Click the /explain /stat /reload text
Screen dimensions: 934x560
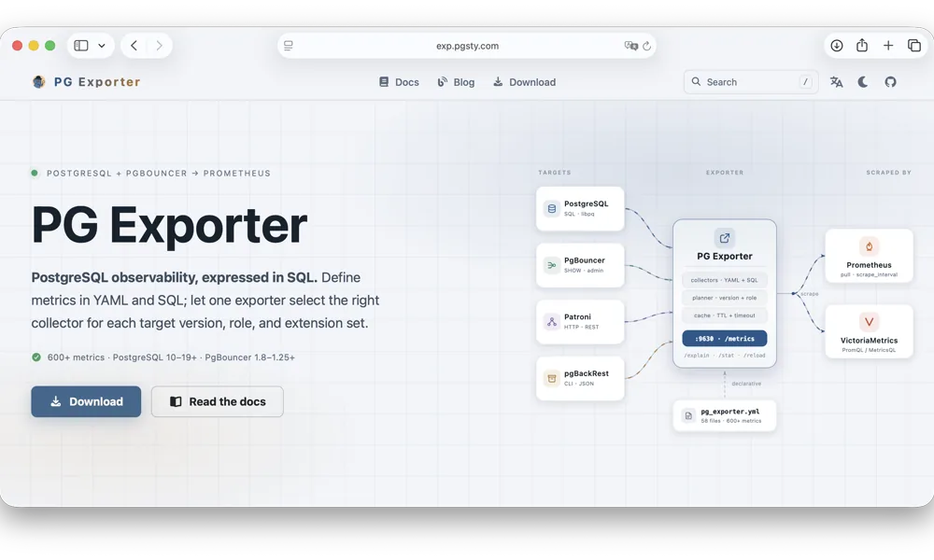[x=725, y=356]
